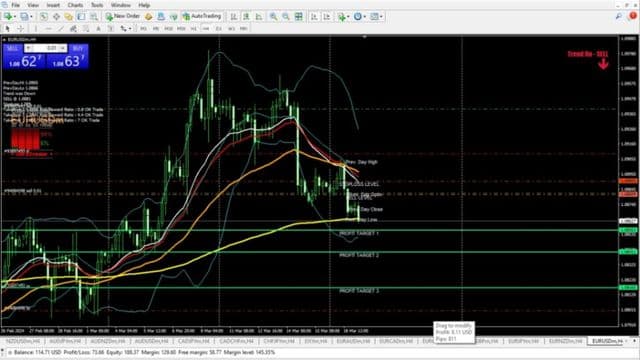
Task: Select the crosshair cursor tool
Action: coord(20,29)
